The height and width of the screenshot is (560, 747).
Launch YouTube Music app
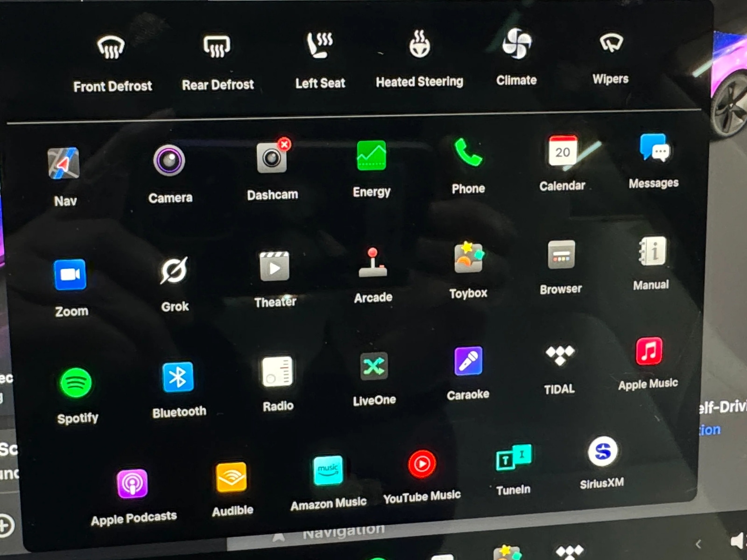coord(422,464)
